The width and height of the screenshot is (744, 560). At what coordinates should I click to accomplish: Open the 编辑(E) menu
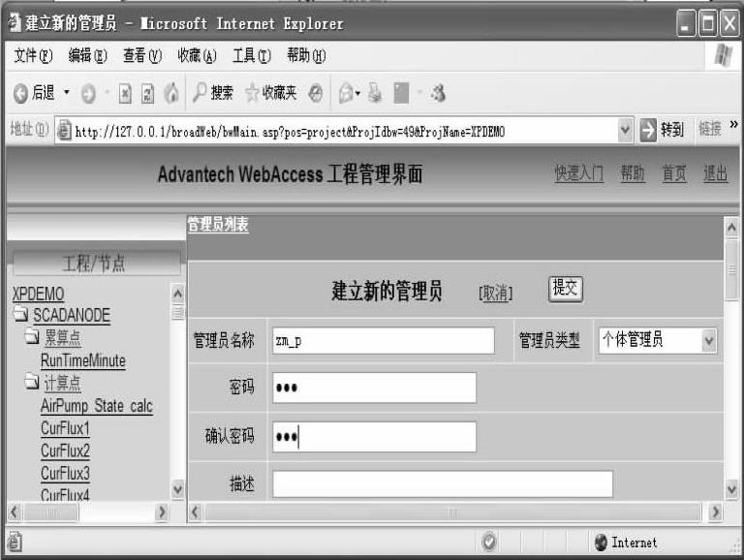[x=87, y=55]
